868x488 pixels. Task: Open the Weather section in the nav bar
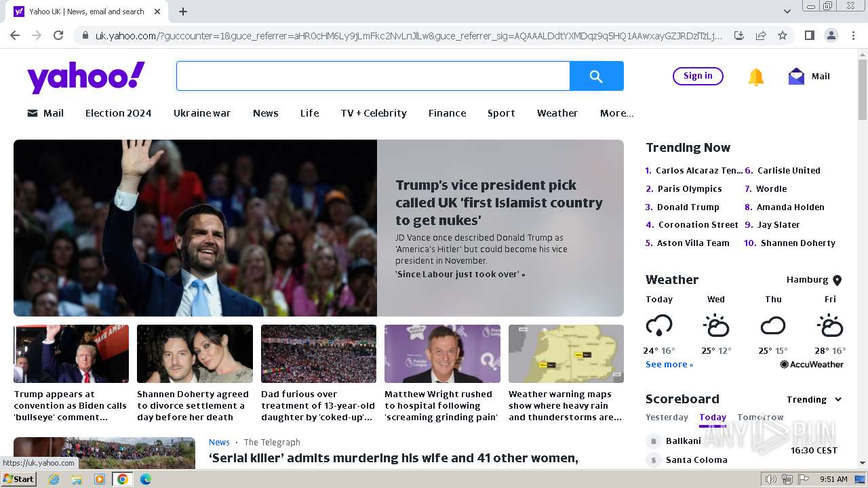point(557,113)
